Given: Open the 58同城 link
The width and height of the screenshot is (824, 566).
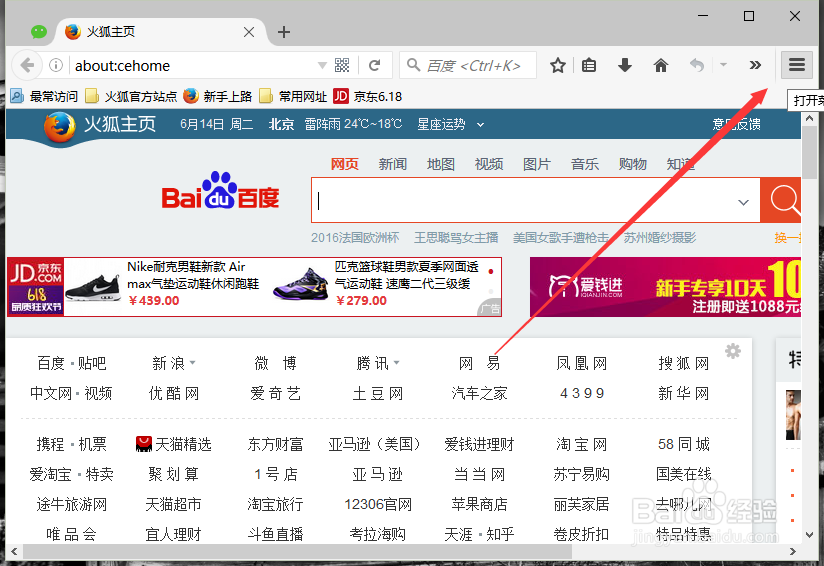Looking at the screenshot, I should [683, 445].
